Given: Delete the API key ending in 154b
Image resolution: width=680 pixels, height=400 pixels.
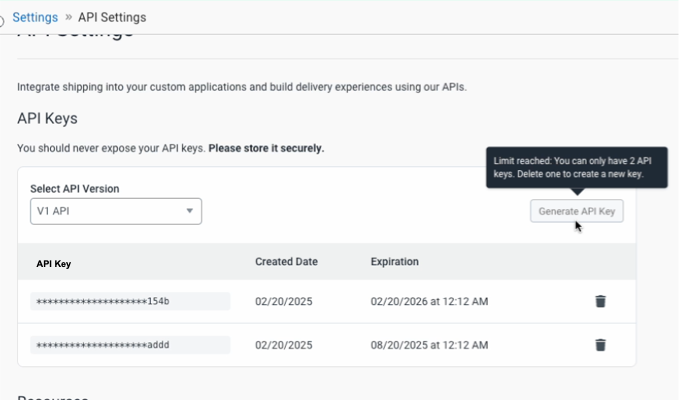Looking at the screenshot, I should (600, 301).
